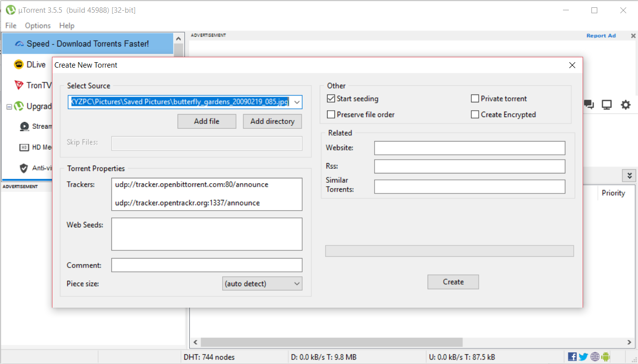The image size is (638, 364).
Task: Click the torrent creation progress bar
Action: (450, 251)
